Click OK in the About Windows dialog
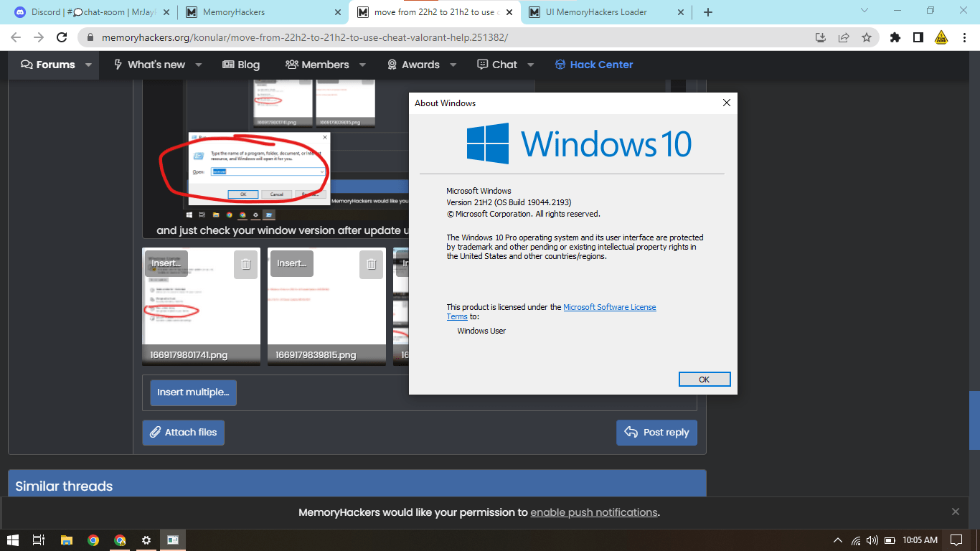Screen dimensions: 980x551 point(705,380)
